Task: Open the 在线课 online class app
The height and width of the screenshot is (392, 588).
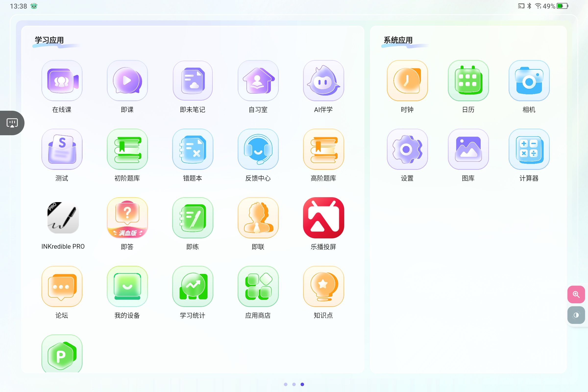Action: pyautogui.click(x=62, y=81)
